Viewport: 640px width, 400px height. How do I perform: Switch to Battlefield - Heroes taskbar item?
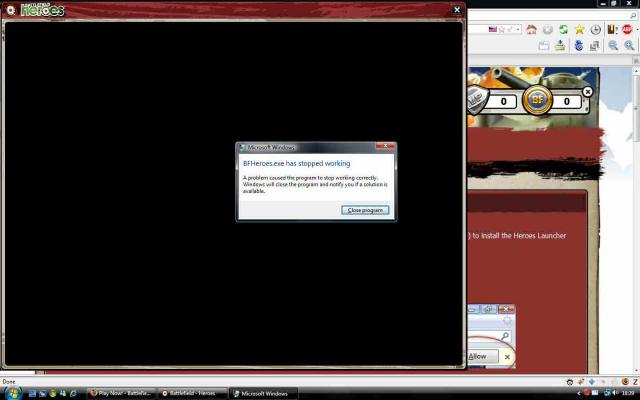193,393
